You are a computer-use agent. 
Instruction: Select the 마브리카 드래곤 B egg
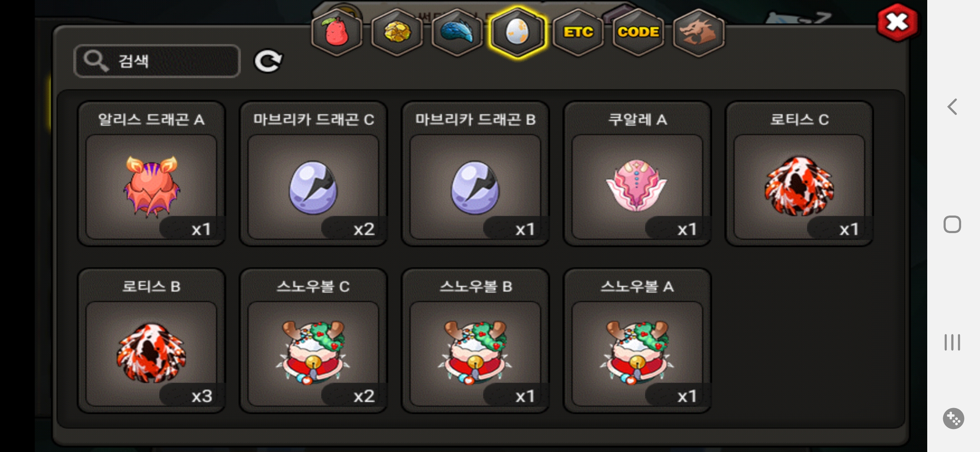(x=475, y=174)
